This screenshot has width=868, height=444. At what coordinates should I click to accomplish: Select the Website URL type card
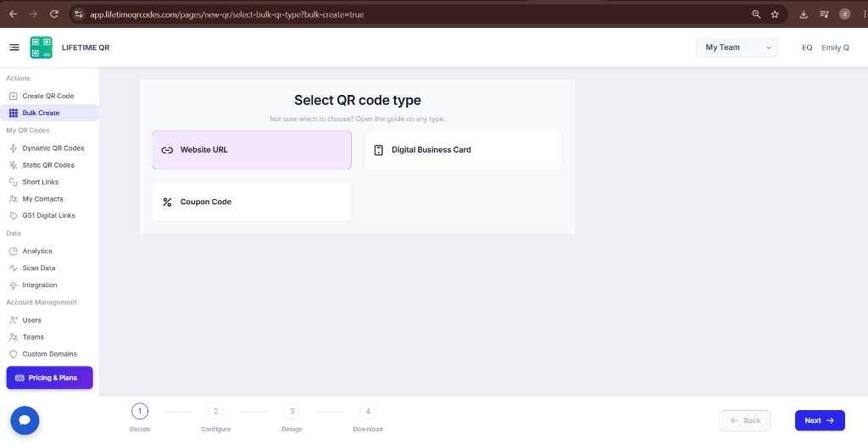[x=252, y=150]
